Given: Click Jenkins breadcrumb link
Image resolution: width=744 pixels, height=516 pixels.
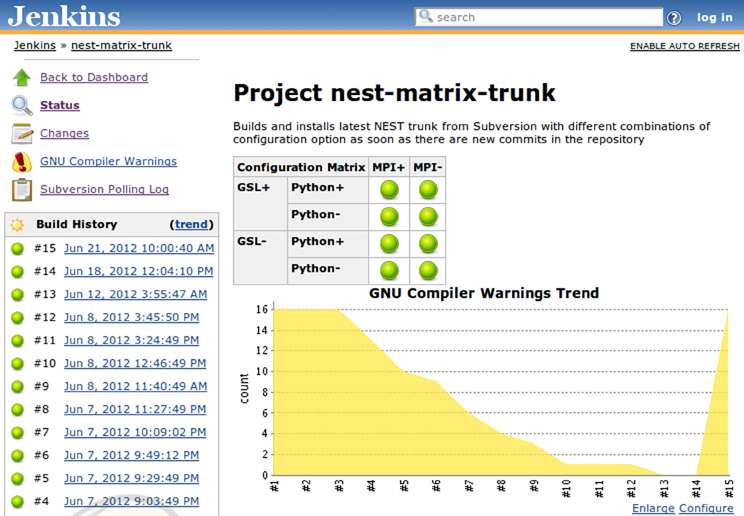Looking at the screenshot, I should (x=35, y=46).
